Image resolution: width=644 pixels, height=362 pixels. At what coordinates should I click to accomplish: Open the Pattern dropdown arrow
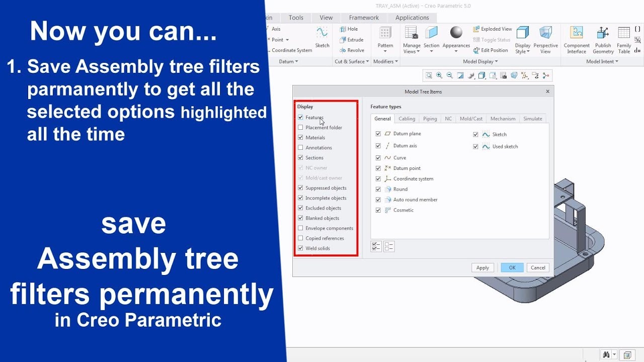click(x=385, y=52)
